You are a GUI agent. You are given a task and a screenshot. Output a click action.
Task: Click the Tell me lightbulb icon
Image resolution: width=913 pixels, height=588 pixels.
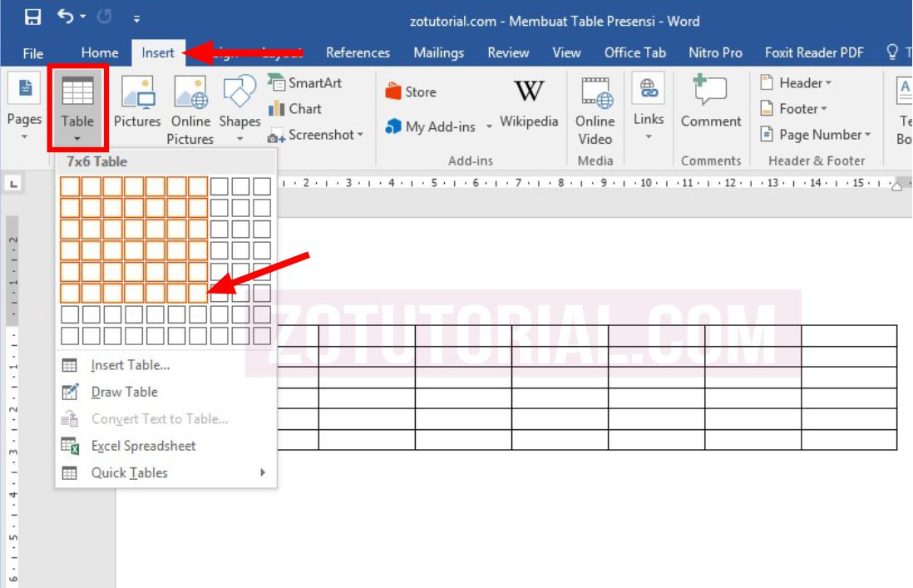point(892,52)
